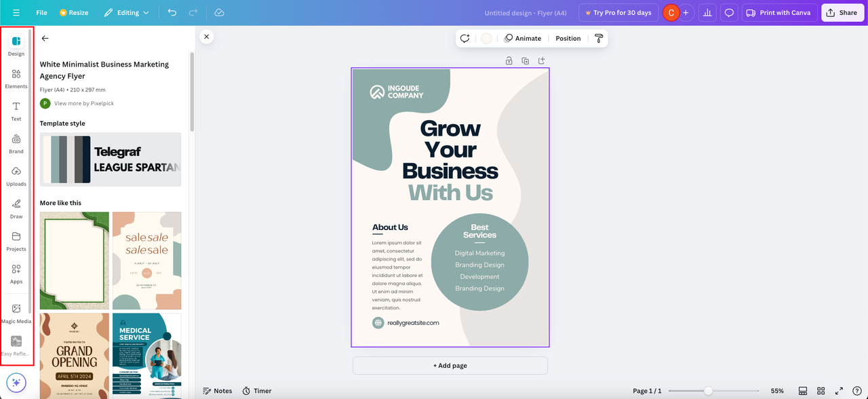The image size is (868, 399).
Task: Open the Draw tab in sidebar
Action: click(x=16, y=208)
